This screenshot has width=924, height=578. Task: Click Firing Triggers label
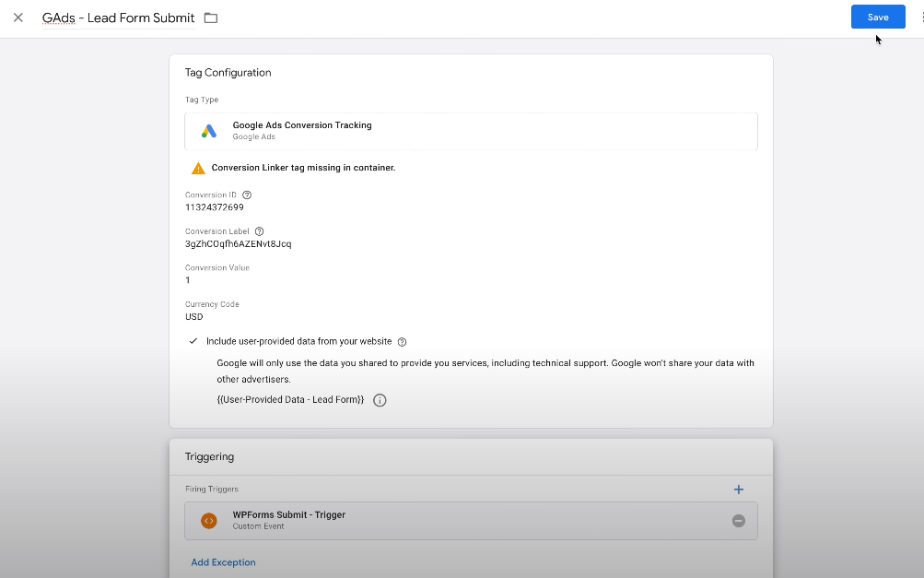point(212,489)
